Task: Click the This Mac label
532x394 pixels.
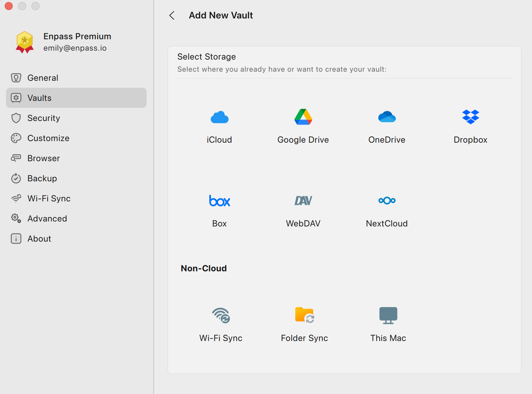Action: 388,338
